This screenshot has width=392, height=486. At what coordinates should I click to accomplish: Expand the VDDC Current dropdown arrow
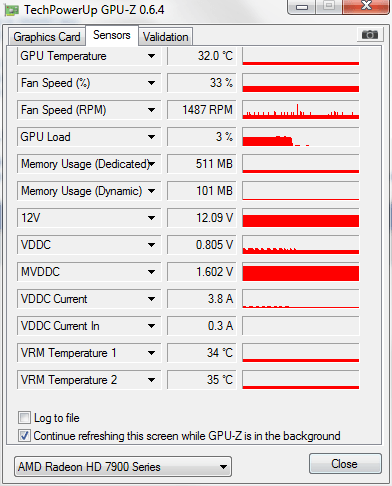click(151, 299)
